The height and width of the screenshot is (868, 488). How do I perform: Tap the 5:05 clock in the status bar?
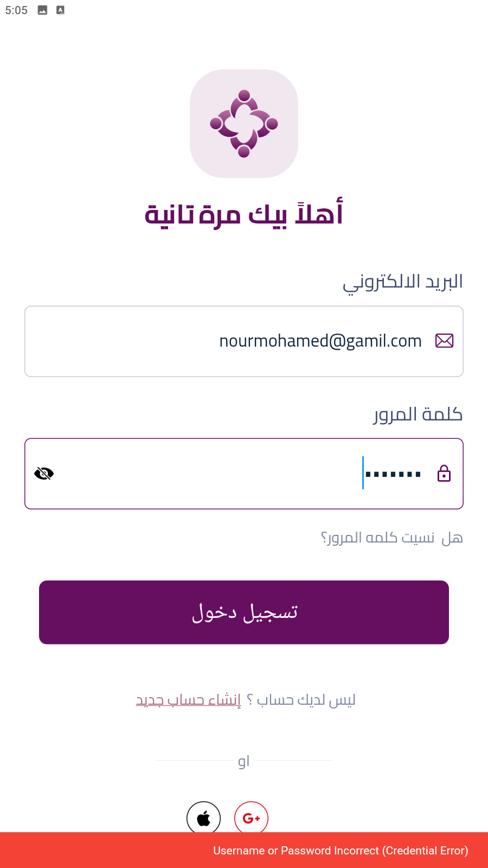pos(16,10)
